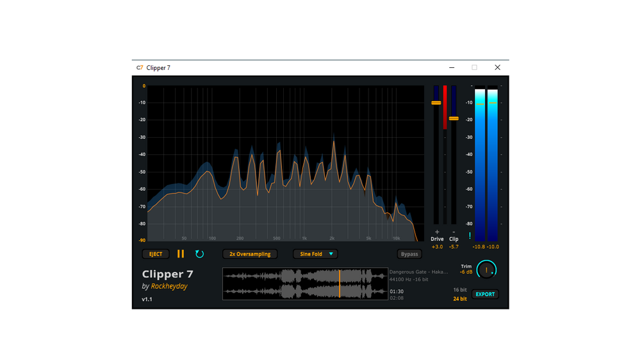Open the Sine Fold clip mode dropdown
The width and height of the screenshot is (644, 362).
point(315,254)
